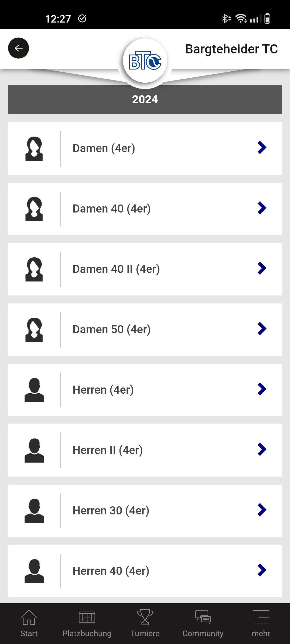Open the Turniere trophy icon
Image resolution: width=290 pixels, height=644 pixels.
[145, 617]
